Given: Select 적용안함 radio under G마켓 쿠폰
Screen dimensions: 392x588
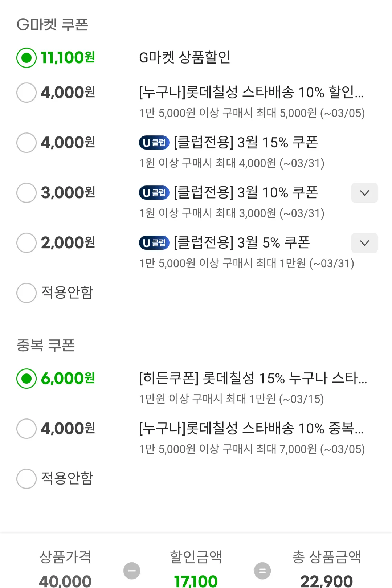Looking at the screenshot, I should click(x=26, y=293).
